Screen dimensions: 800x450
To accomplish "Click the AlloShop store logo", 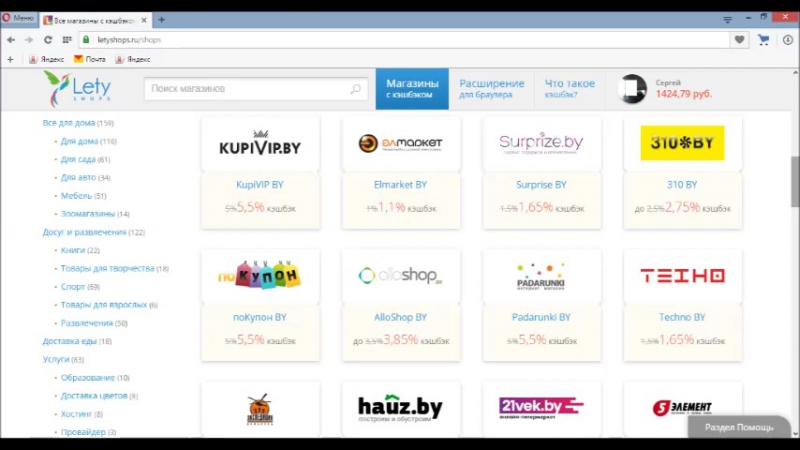I will [401, 276].
